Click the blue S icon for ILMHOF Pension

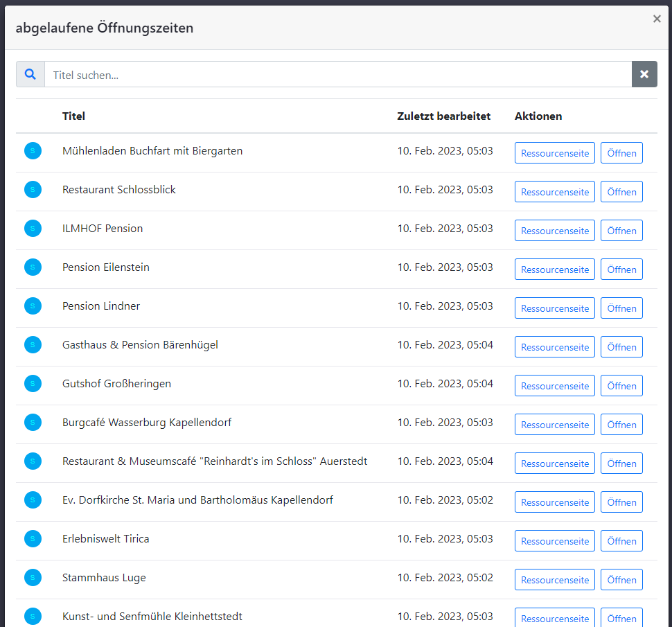pyautogui.click(x=33, y=229)
